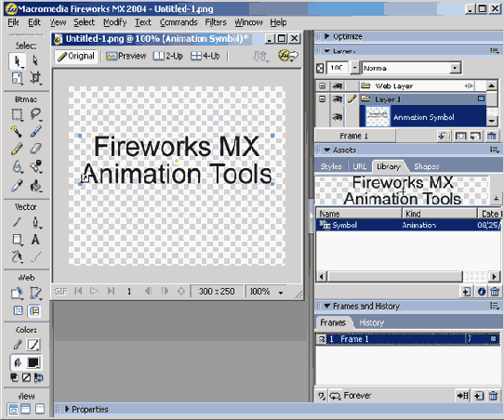Open the blend mode Normal dropdown
This screenshot has height=420, width=504.
coord(455,68)
